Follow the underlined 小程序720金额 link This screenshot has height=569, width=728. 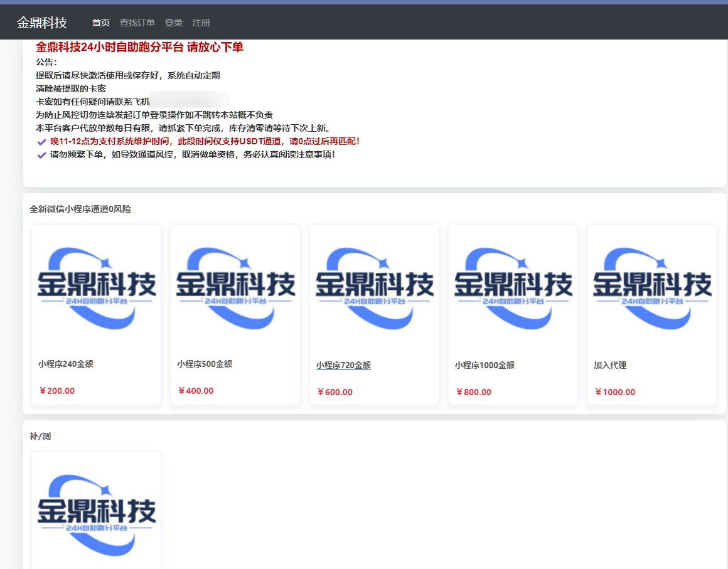pyautogui.click(x=343, y=365)
